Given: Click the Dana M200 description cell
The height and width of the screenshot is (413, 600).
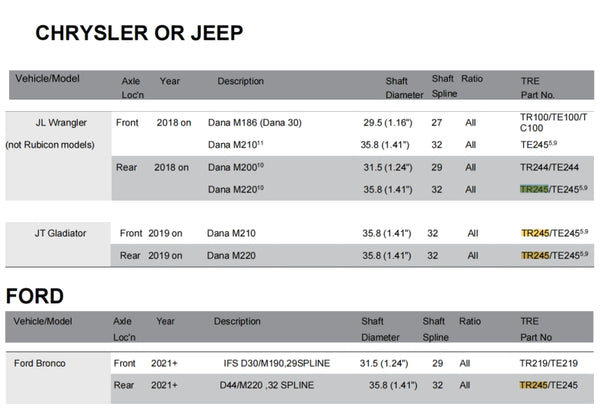Looking at the screenshot, I should [x=235, y=167].
